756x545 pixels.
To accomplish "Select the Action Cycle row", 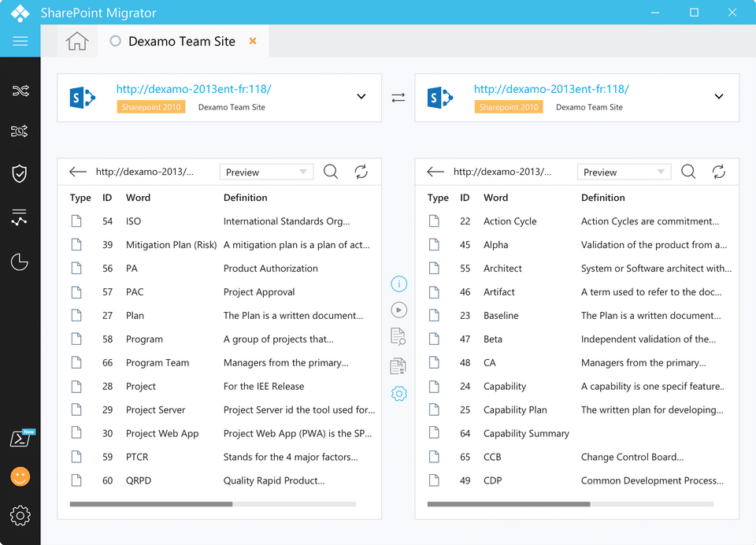I will (x=577, y=221).
